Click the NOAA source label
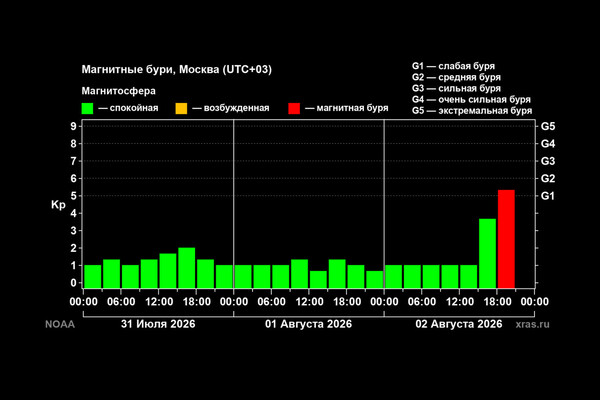Viewport: 600px width, 400px height. (x=60, y=324)
